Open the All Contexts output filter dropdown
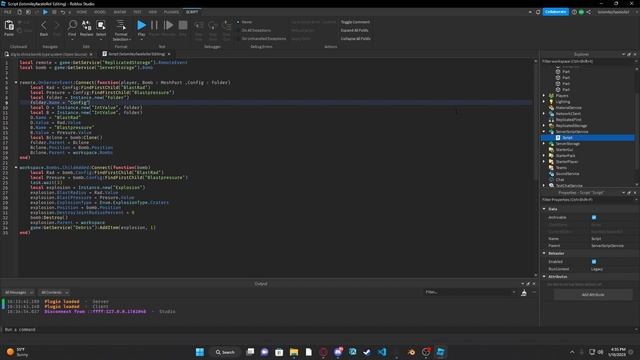Image resolution: width=640 pixels, height=360 pixels. click(x=54, y=292)
